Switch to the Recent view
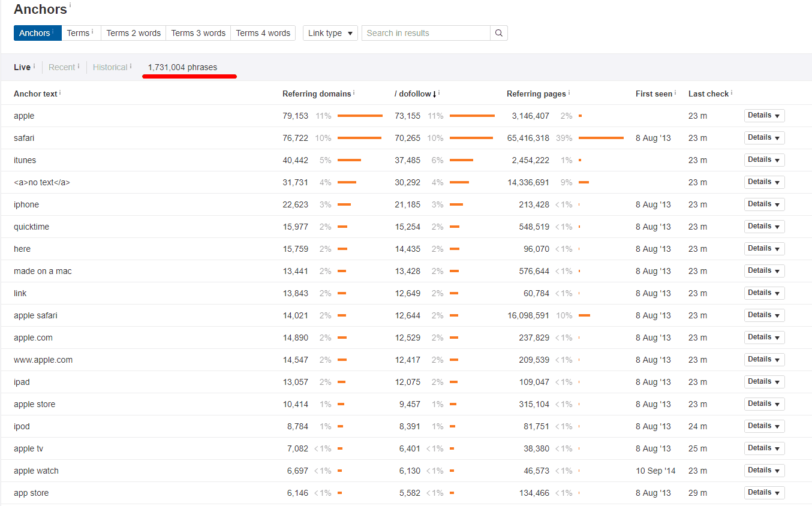The width and height of the screenshot is (812, 506). point(61,67)
